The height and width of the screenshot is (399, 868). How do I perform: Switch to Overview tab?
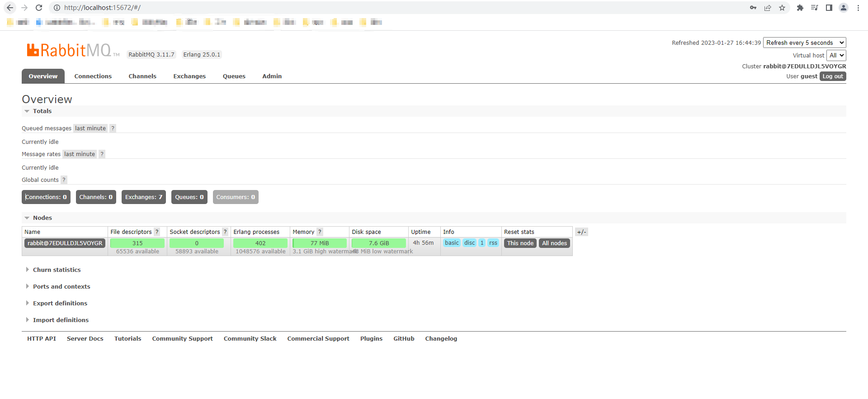(x=43, y=76)
